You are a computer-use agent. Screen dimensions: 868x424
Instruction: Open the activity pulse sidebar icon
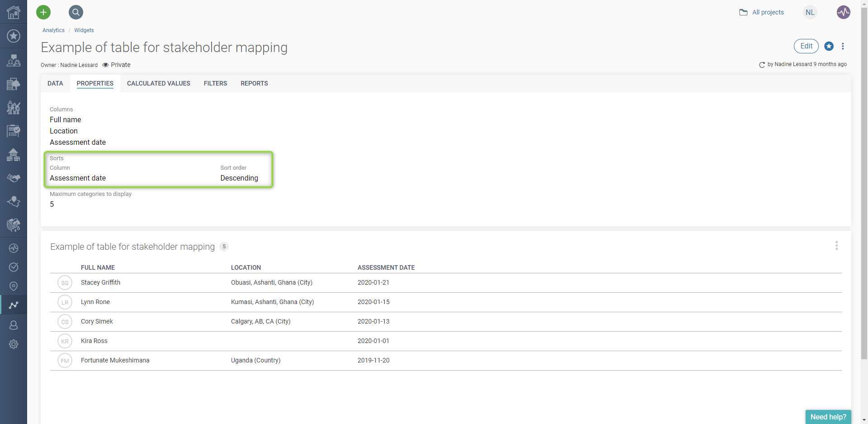click(14, 248)
